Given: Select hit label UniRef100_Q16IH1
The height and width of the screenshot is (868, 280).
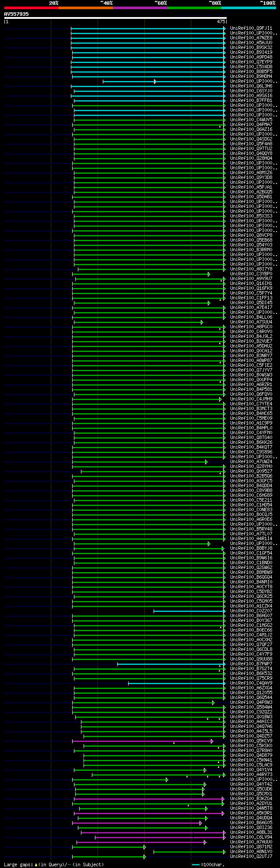Looking at the screenshot, I should point(251,284).
